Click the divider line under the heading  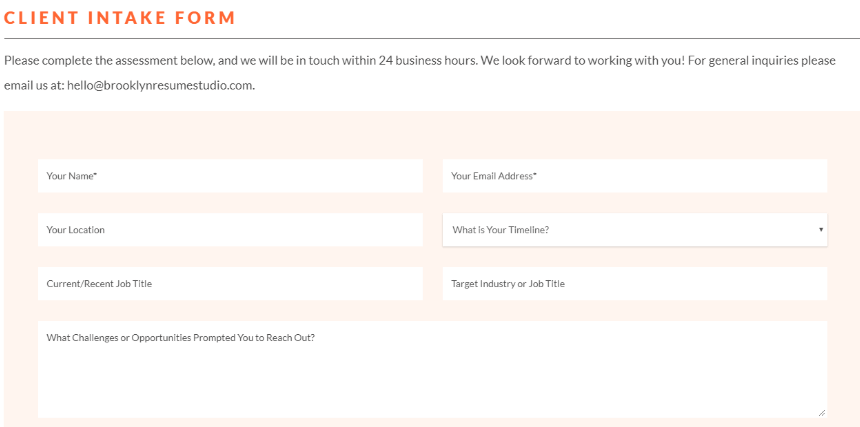(432, 39)
